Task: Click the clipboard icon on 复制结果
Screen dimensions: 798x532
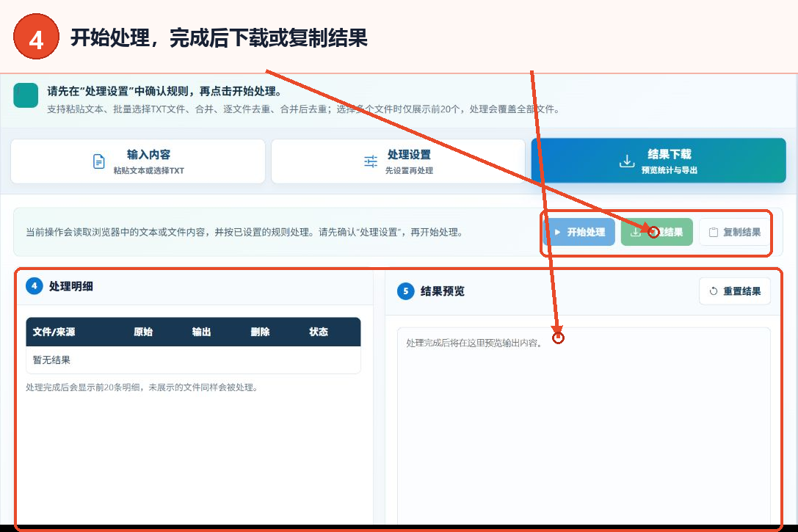Action: 714,232
